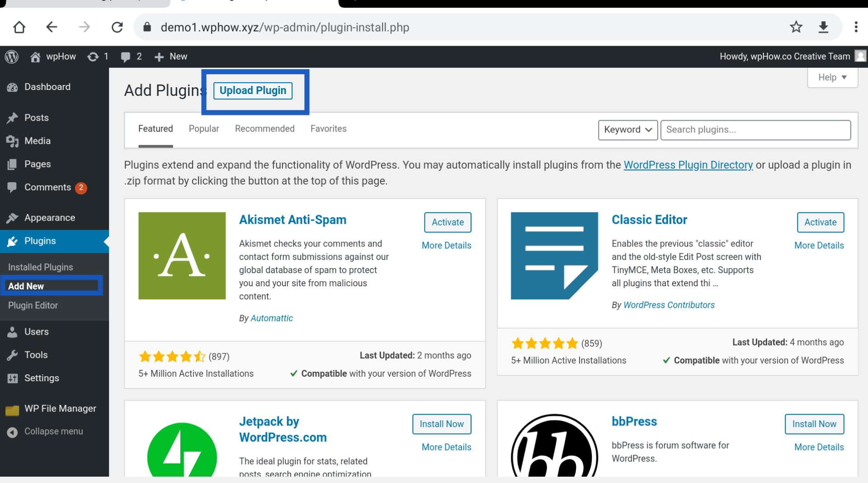View More Details for Classic Editor

click(819, 245)
